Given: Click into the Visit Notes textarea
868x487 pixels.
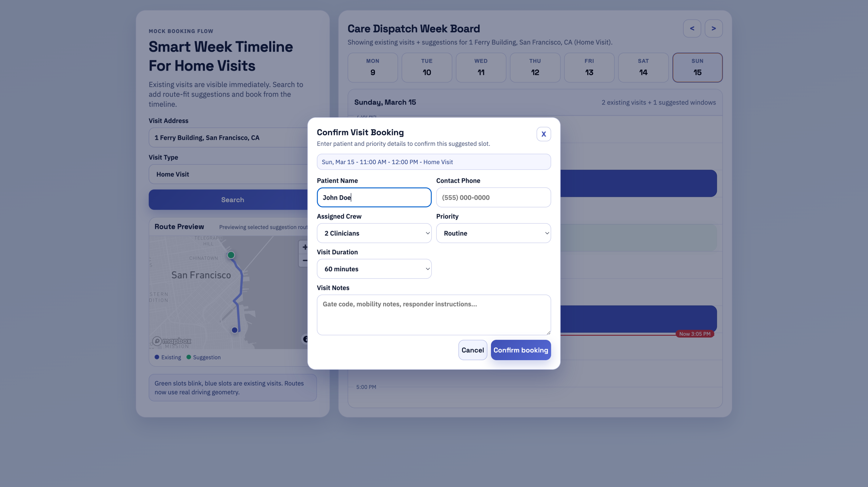Looking at the screenshot, I should tap(433, 315).
